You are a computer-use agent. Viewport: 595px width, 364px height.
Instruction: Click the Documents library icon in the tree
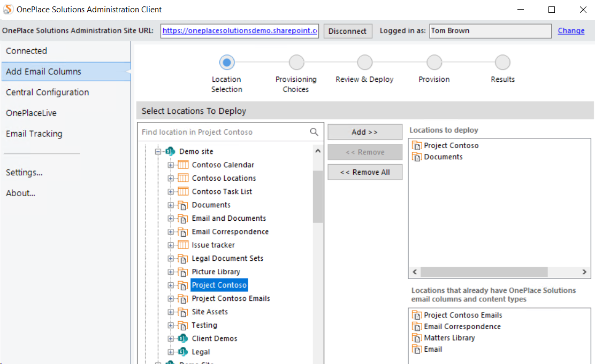[x=183, y=205]
